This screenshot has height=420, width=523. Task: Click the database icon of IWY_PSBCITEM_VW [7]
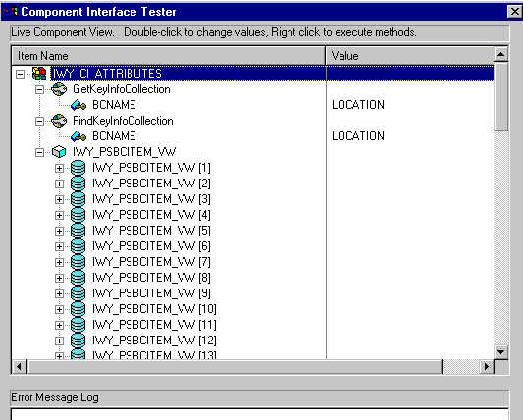(78, 262)
